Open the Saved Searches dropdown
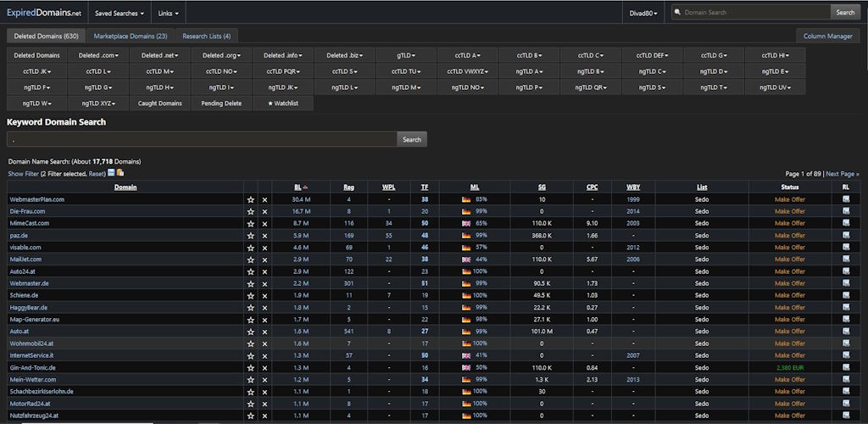 point(120,13)
